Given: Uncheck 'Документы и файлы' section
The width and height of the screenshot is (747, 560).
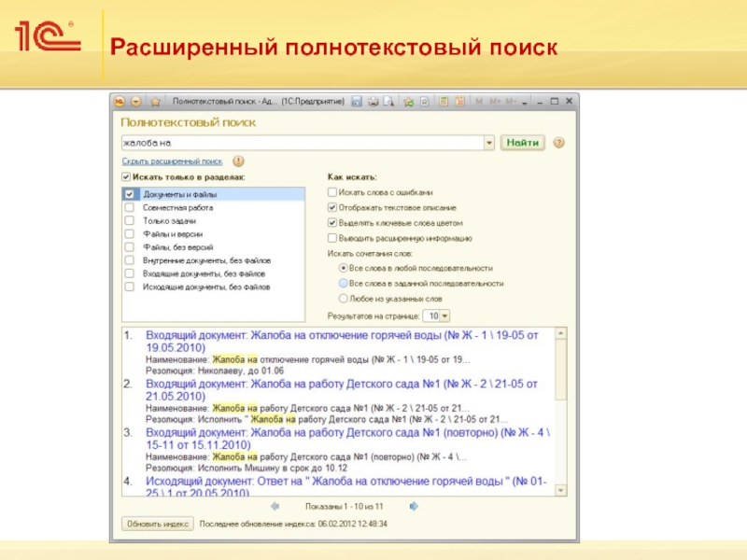Looking at the screenshot, I should click(129, 194).
